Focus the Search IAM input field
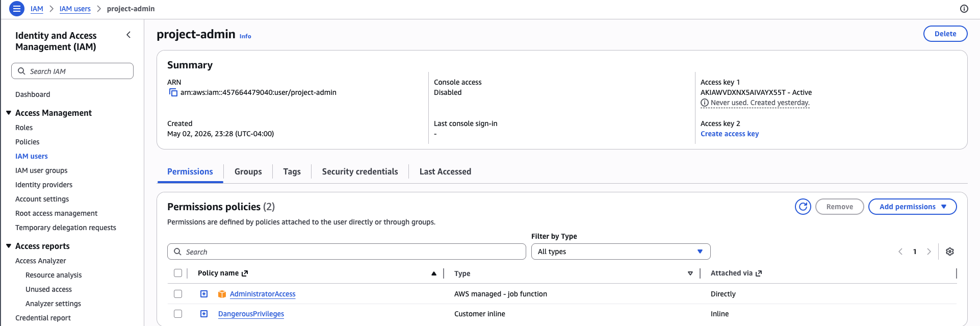The height and width of the screenshot is (326, 980). (x=72, y=71)
